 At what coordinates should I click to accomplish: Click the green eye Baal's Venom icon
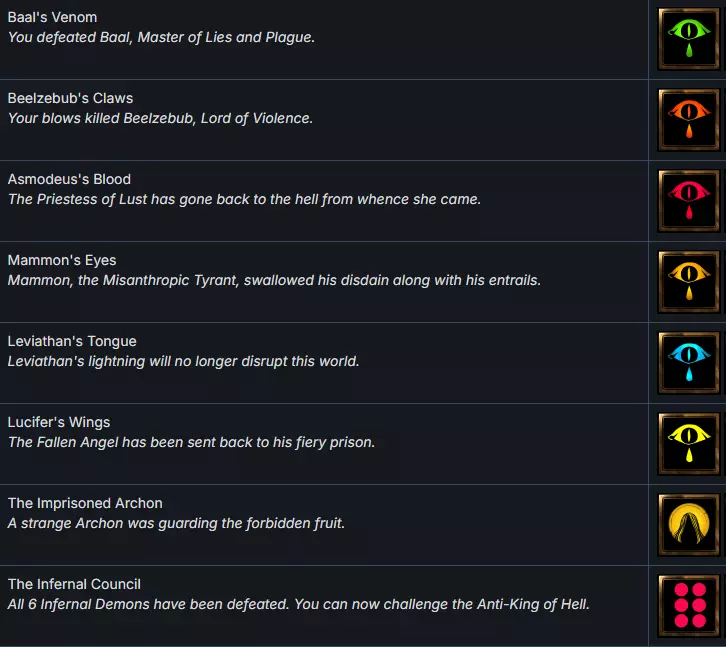[689, 39]
